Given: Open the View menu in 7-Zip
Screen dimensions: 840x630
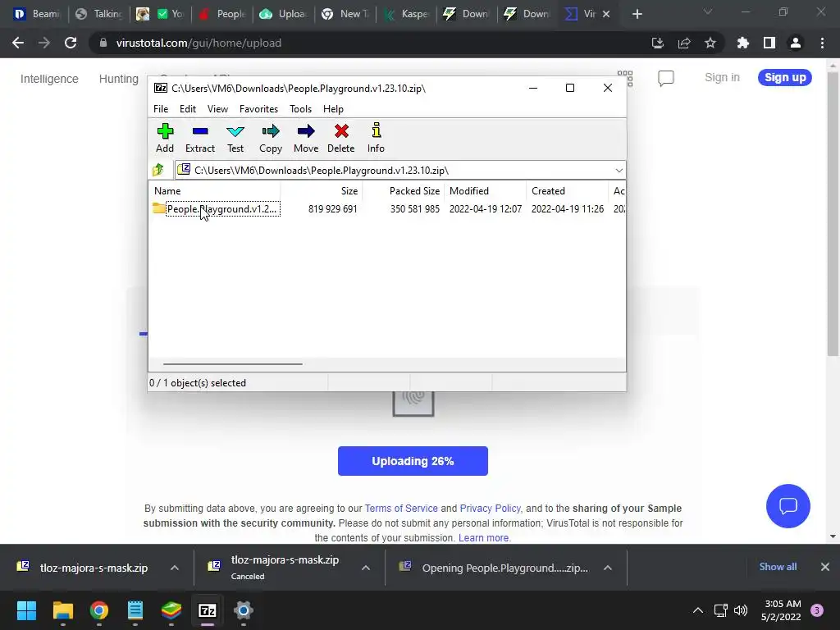Looking at the screenshot, I should (x=217, y=109).
